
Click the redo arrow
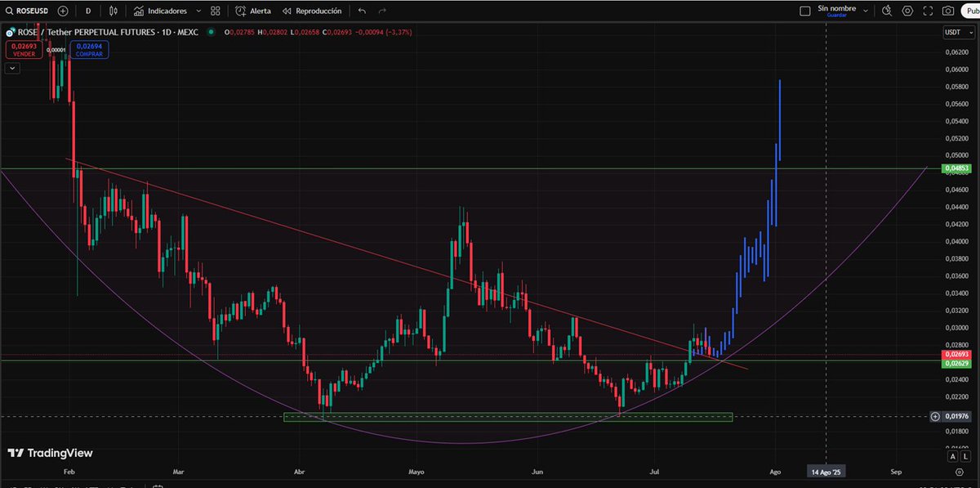click(x=382, y=11)
